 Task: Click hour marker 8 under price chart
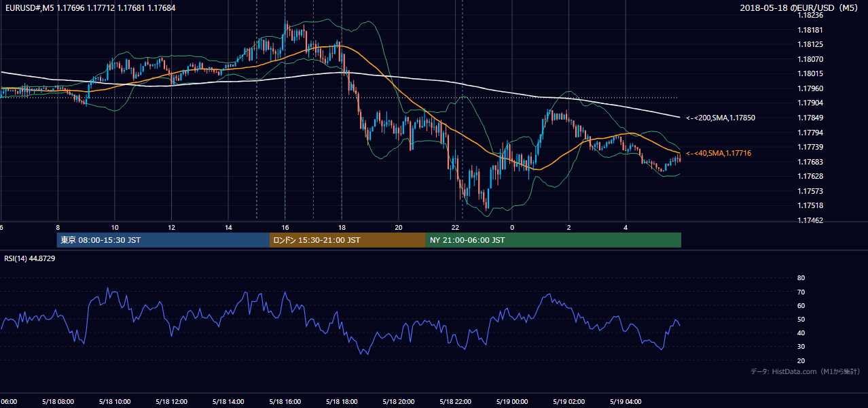58,227
